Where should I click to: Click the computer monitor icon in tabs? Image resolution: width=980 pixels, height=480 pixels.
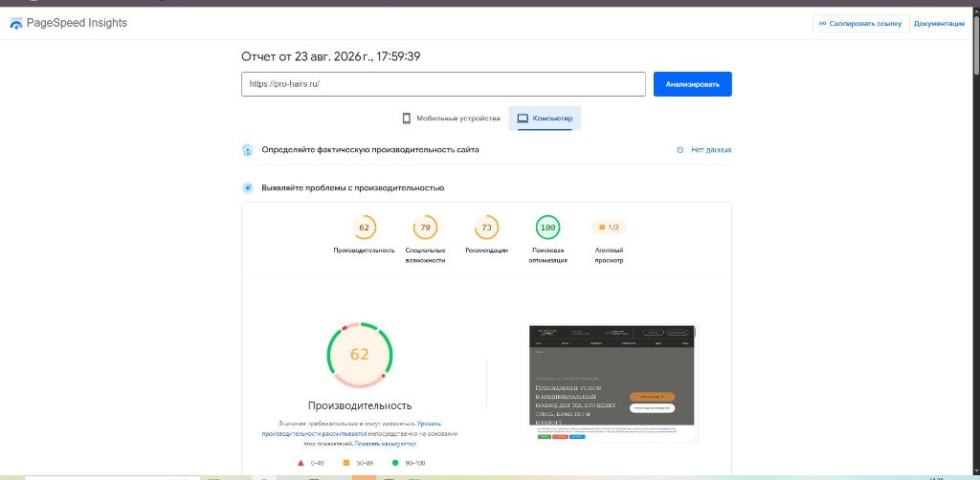[523, 118]
